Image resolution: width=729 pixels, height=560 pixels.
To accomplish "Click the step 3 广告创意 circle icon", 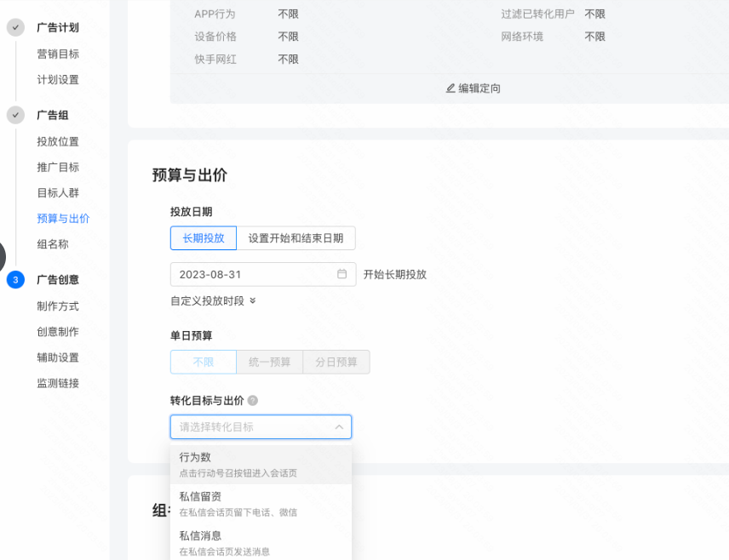I will point(15,280).
